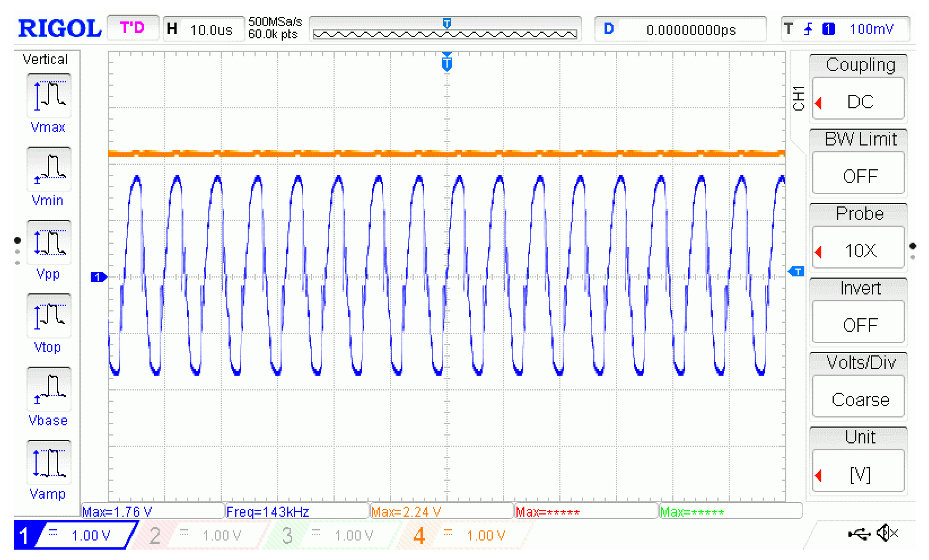Click the green Max=***** readout

tap(731, 512)
